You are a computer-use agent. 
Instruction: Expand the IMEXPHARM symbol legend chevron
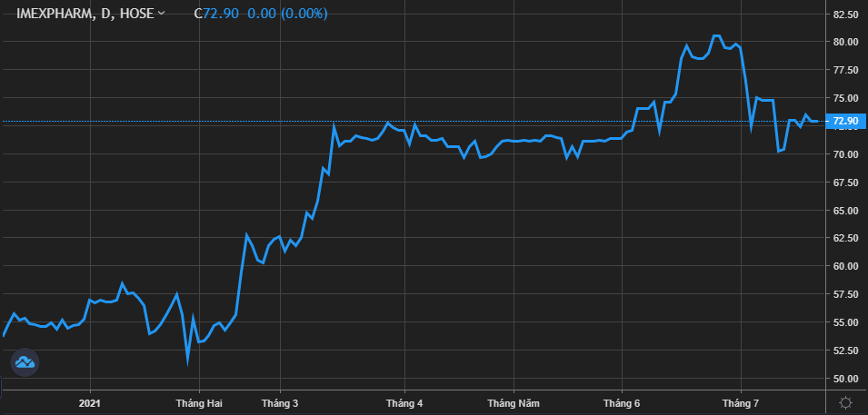161,14
